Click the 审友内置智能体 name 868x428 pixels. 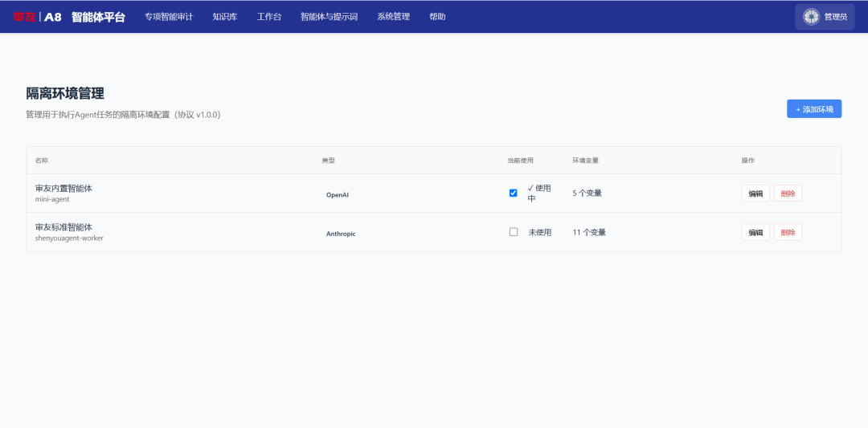[x=63, y=188]
